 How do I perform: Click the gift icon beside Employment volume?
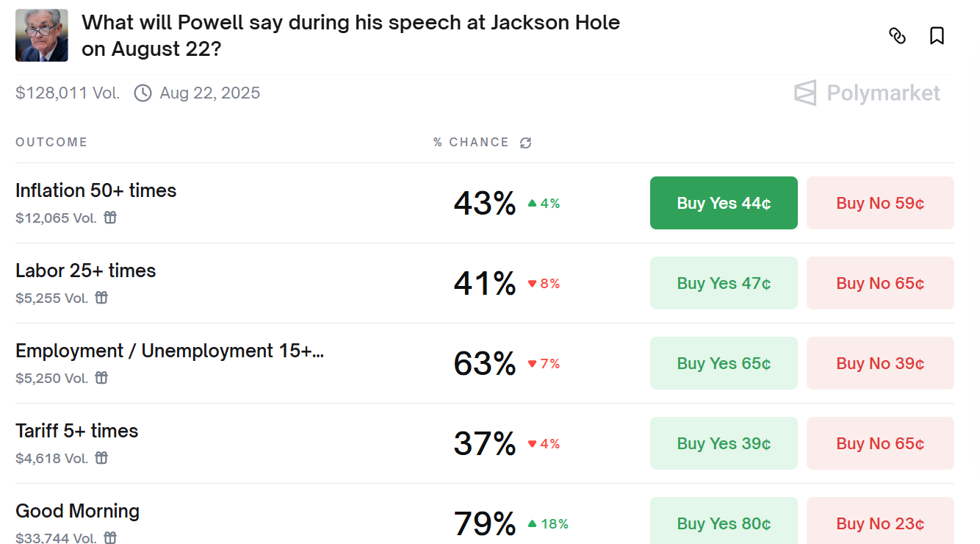tap(102, 378)
